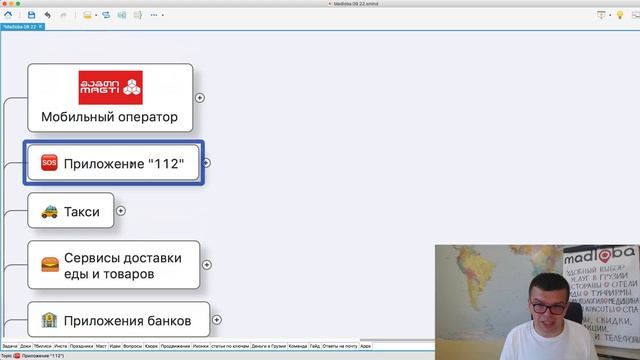Click the horizontal scrollbar above sheet tabs
The image size is (640, 360).
[x=397, y=340]
